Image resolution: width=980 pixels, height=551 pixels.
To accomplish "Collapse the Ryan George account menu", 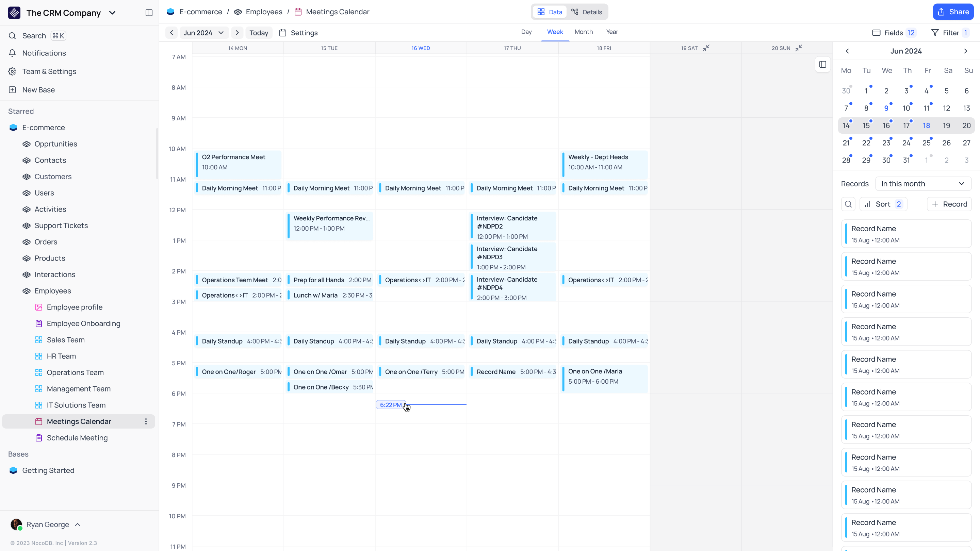I will 78,524.
